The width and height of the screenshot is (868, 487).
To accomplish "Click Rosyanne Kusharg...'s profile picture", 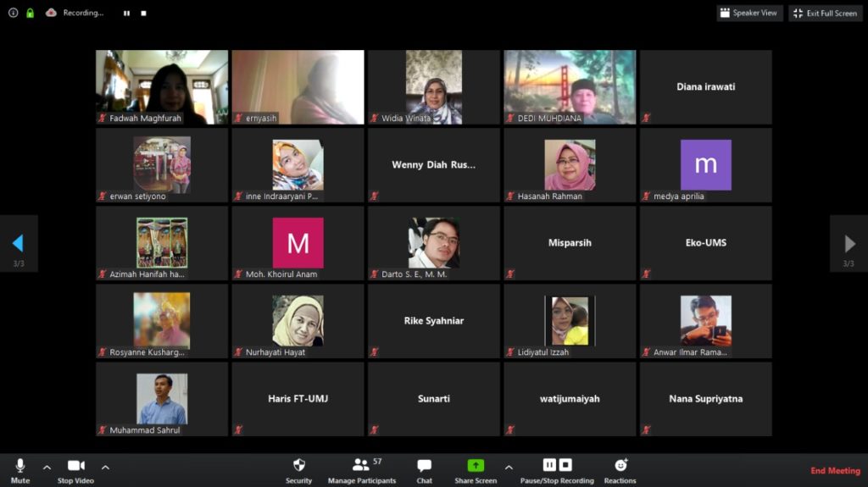I will tap(162, 320).
